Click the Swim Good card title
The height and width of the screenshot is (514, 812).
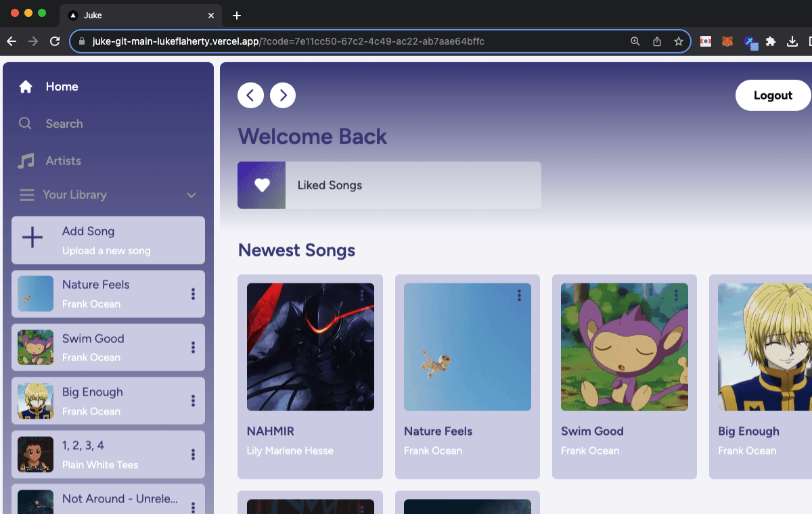point(592,431)
